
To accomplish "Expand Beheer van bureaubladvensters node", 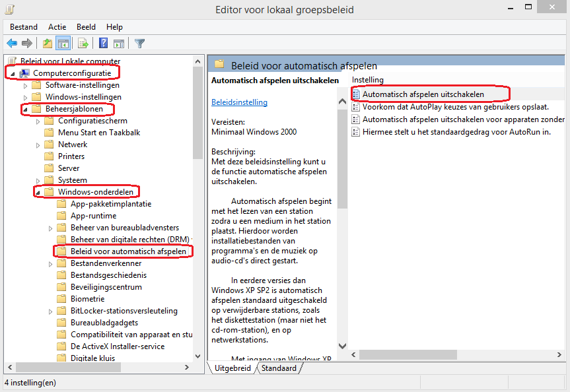I will [51, 228].
